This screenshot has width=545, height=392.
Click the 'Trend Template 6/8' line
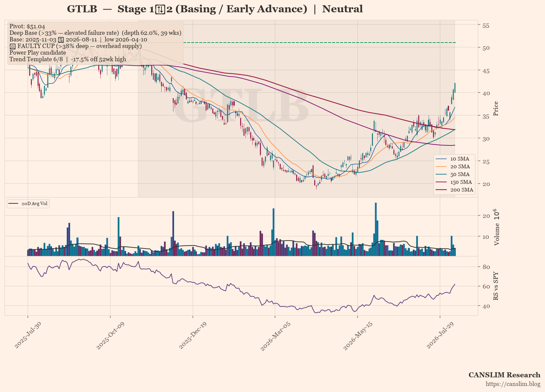click(x=68, y=59)
